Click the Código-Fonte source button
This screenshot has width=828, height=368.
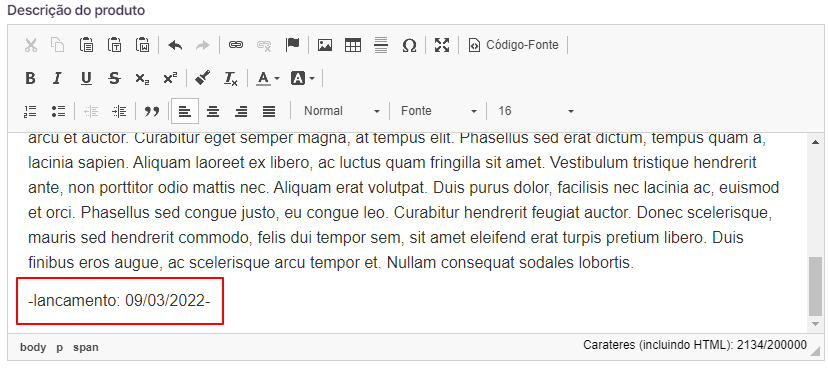pos(514,45)
